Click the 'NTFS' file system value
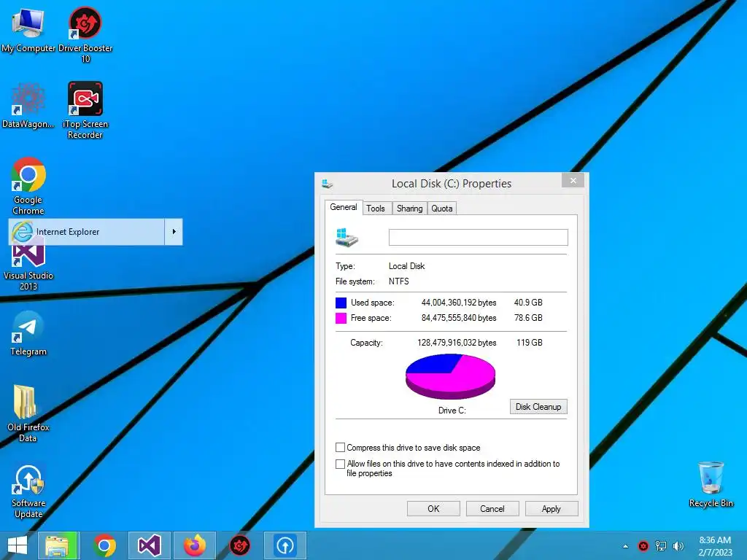Image resolution: width=747 pixels, height=560 pixels. coord(399,281)
